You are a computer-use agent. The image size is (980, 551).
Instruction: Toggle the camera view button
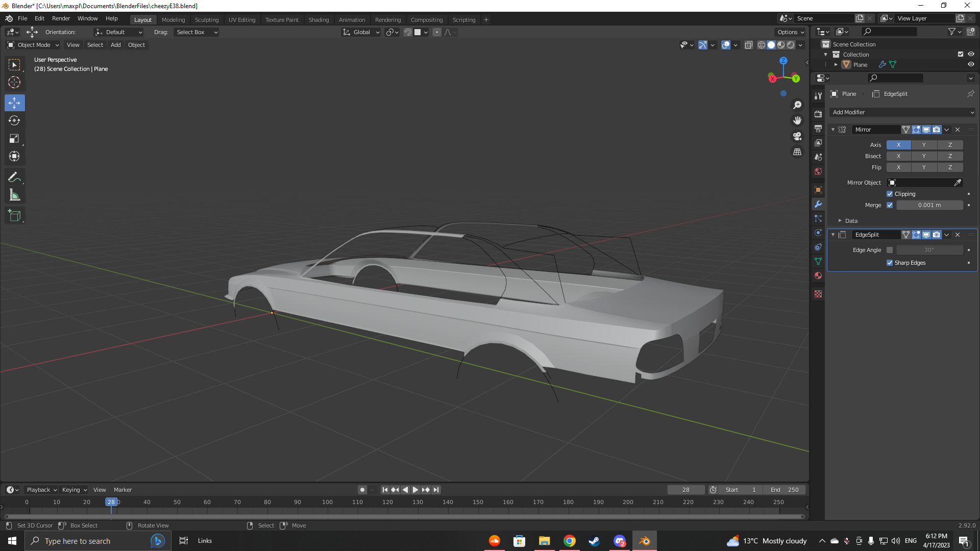(x=797, y=136)
